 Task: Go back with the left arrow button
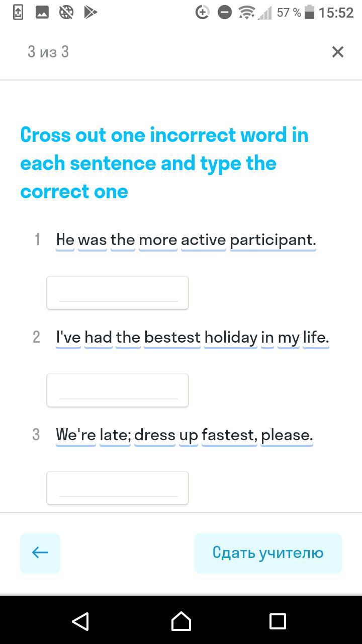40,553
